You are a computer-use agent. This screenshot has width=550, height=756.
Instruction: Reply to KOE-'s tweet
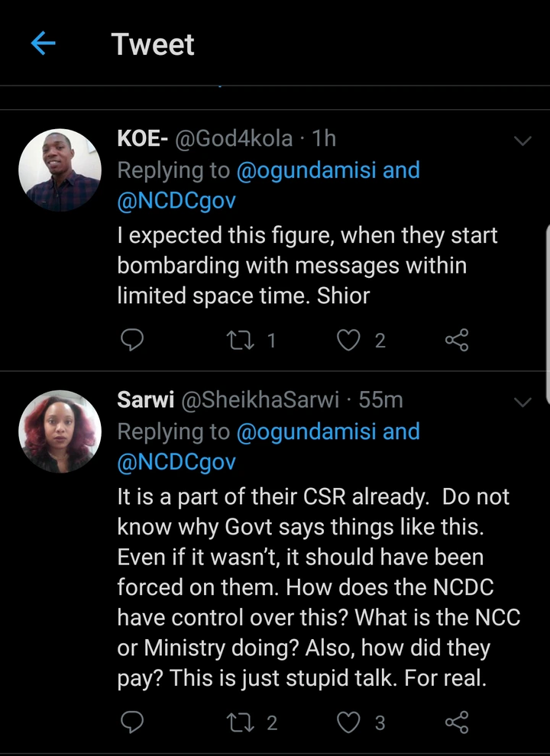pyautogui.click(x=133, y=341)
